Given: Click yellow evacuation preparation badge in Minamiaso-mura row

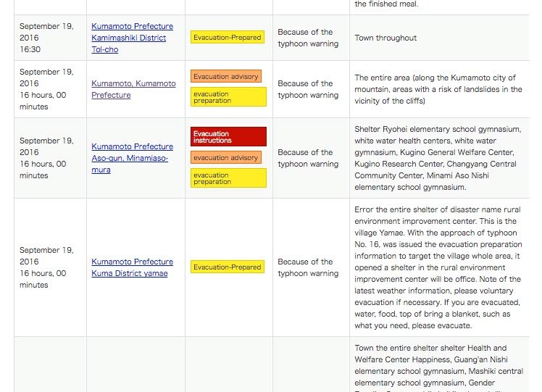Looking at the screenshot, I should point(228,178).
